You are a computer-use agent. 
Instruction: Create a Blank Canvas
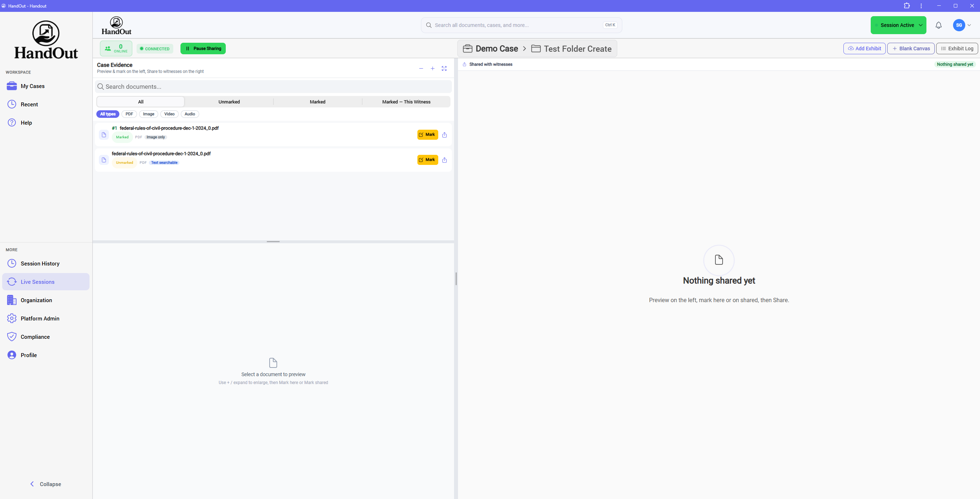tap(911, 48)
